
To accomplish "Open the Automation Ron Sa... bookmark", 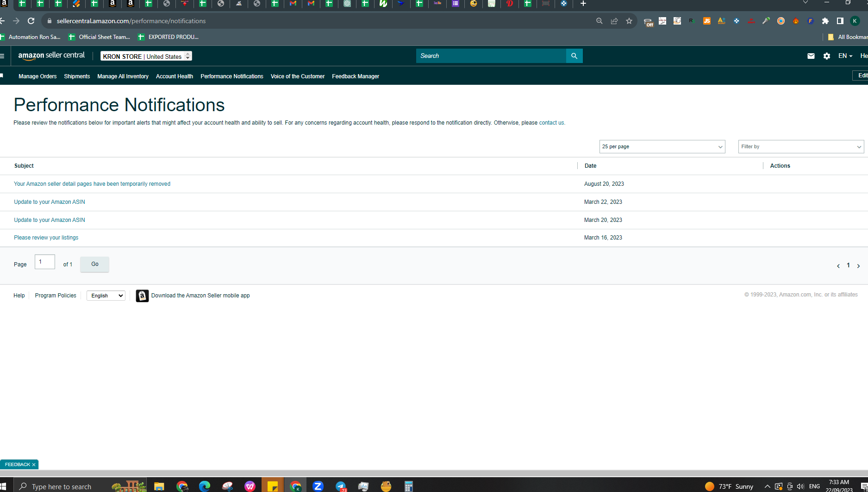I will coord(31,37).
